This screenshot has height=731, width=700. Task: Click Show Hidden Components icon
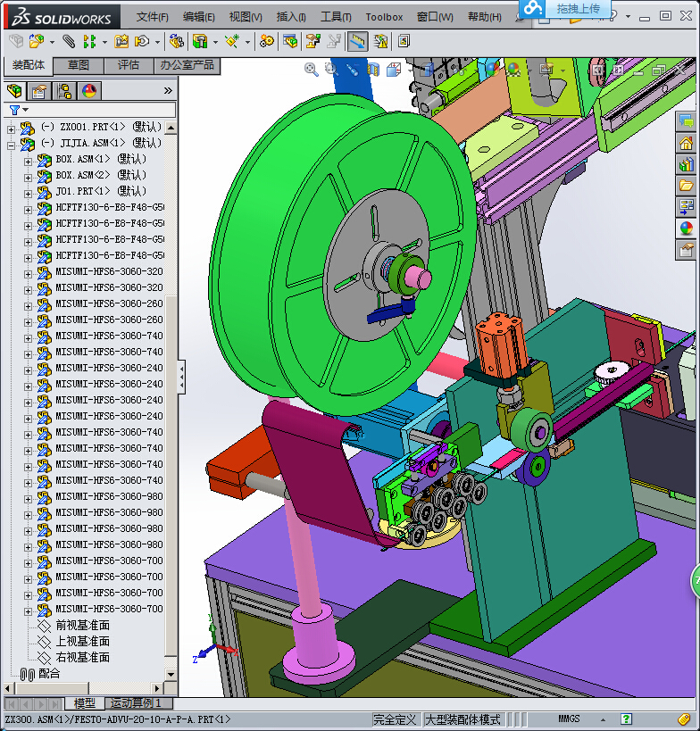pos(176,41)
